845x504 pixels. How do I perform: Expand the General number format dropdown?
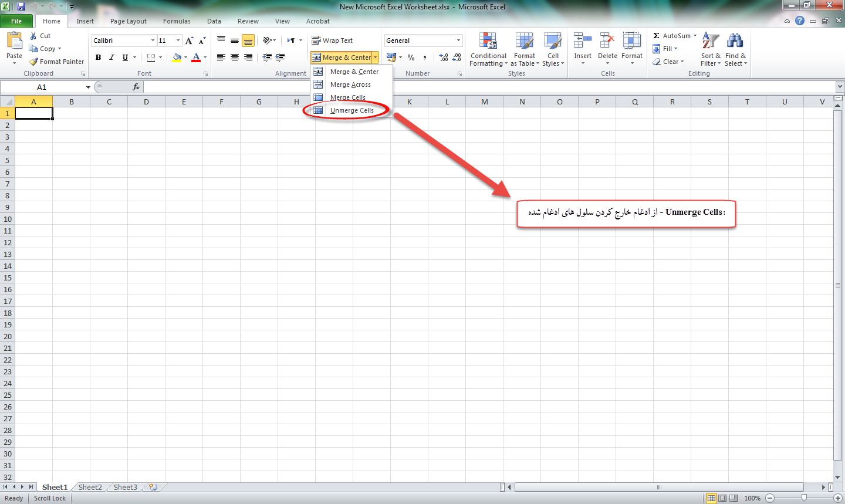click(x=458, y=40)
